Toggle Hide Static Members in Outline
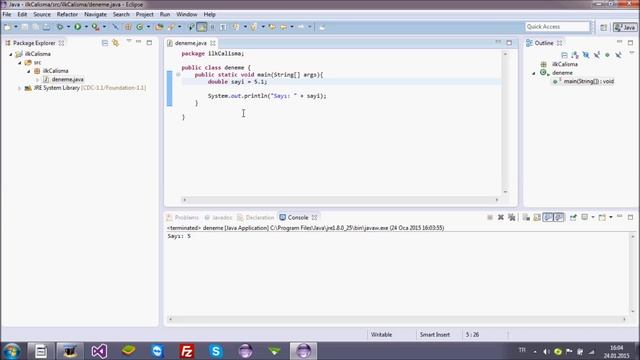This screenshot has width=640, height=360. point(597,55)
